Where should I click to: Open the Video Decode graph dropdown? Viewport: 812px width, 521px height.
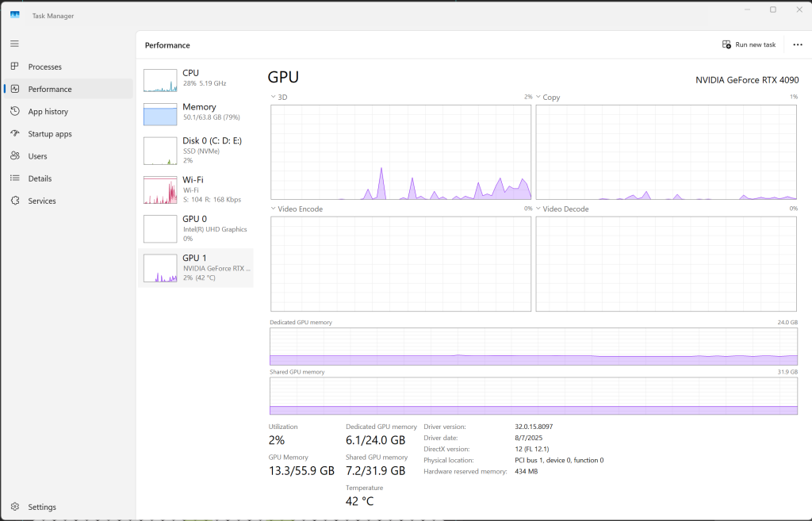point(538,209)
